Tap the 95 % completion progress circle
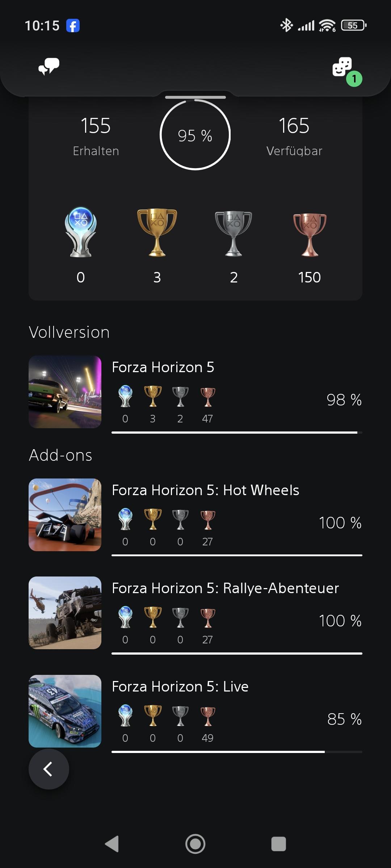The height and width of the screenshot is (868, 391). [195, 135]
